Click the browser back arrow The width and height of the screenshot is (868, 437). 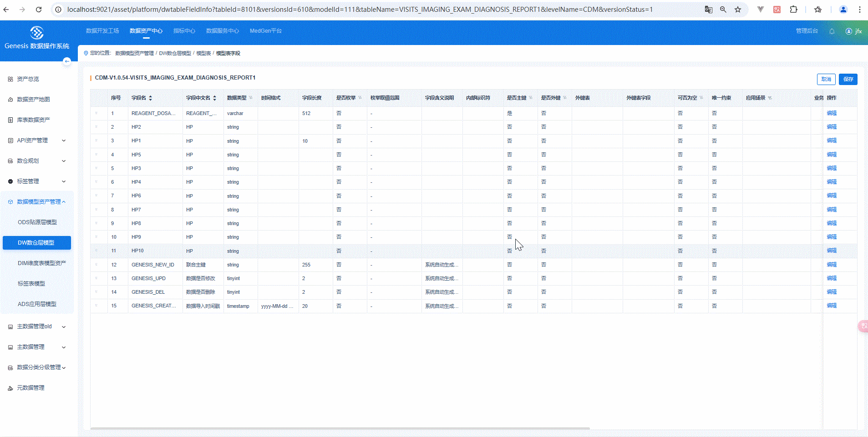6,10
